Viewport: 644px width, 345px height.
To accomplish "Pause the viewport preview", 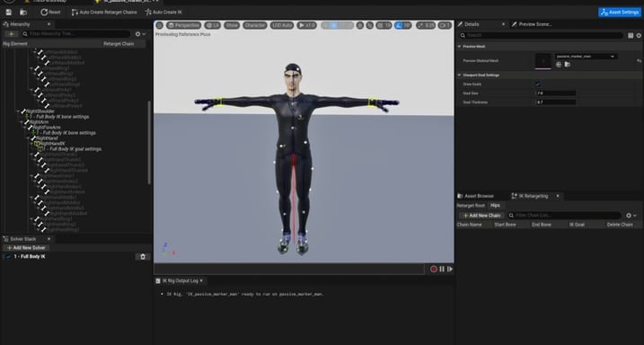I will click(x=442, y=269).
